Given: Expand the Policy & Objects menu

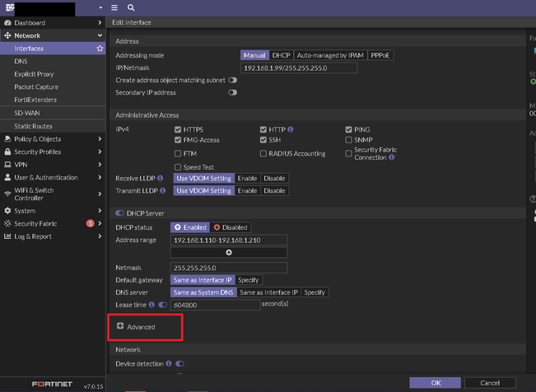Looking at the screenshot, I should tap(51, 138).
